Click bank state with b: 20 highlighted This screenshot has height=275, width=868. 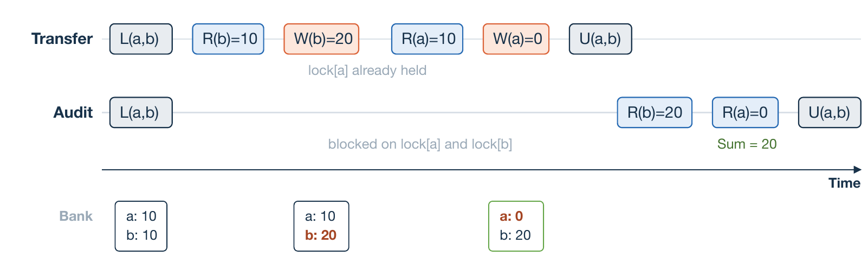point(321,226)
